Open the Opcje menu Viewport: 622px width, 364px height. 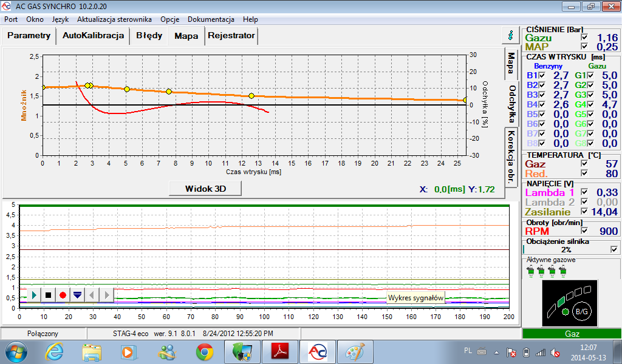169,19
